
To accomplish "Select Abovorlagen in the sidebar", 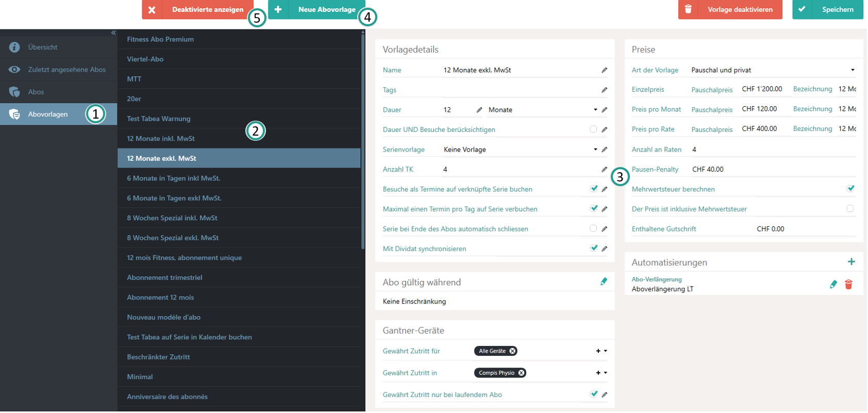I will (x=59, y=114).
